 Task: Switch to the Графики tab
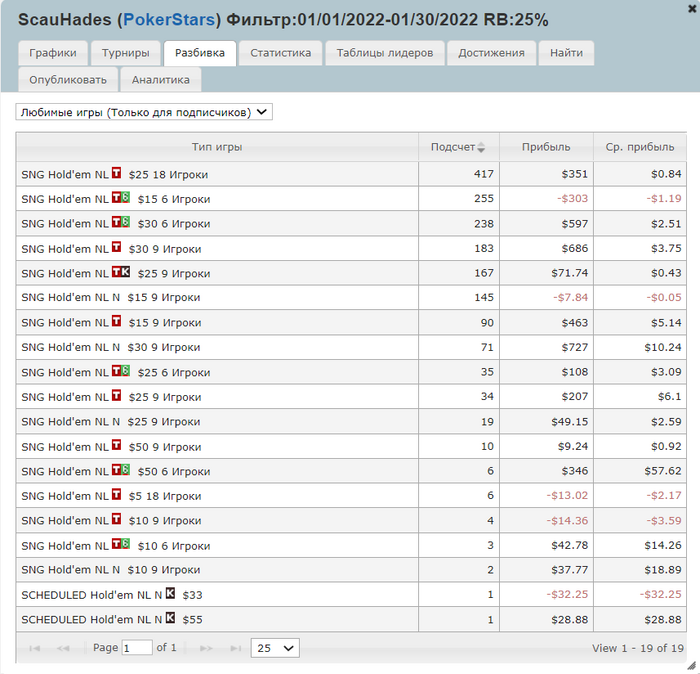pos(53,53)
